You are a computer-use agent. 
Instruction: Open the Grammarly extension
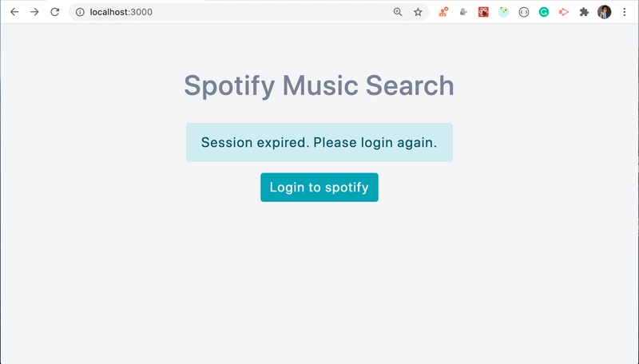point(544,12)
